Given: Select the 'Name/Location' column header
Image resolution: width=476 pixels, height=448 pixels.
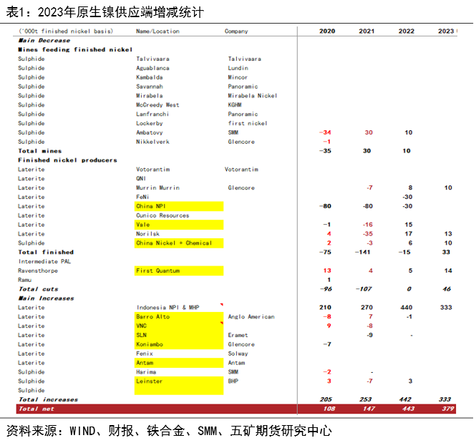Looking at the screenshot, I should click(x=157, y=31).
